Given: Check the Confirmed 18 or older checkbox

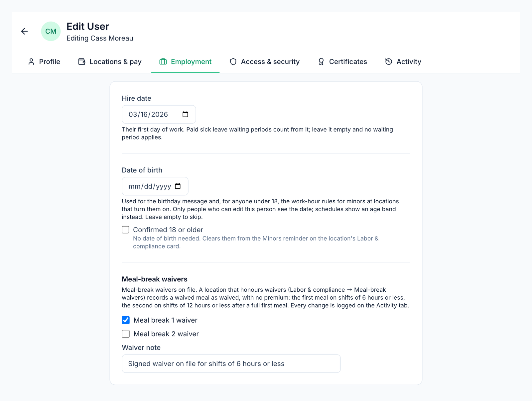Looking at the screenshot, I should click(x=125, y=230).
